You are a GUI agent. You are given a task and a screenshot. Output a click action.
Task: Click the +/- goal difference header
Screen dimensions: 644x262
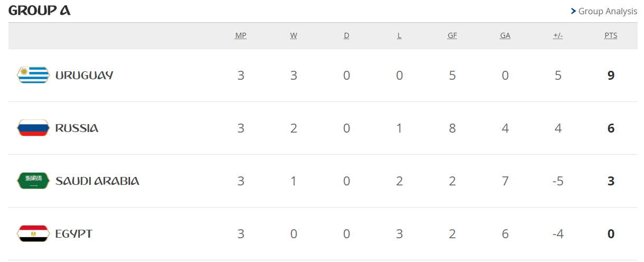(x=558, y=36)
